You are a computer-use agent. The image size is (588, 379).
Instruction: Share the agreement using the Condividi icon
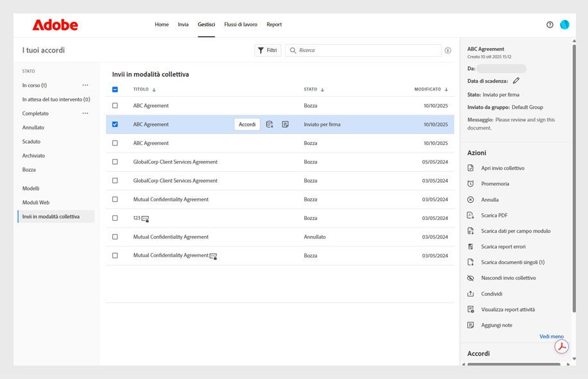(472, 294)
